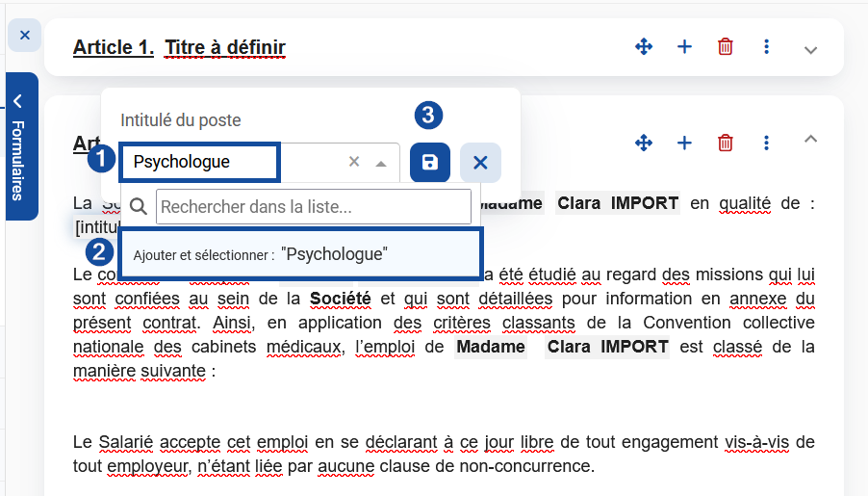868x496 pixels.
Task: Click the bold word Société in the paragraph
Action: pyautogui.click(x=341, y=299)
